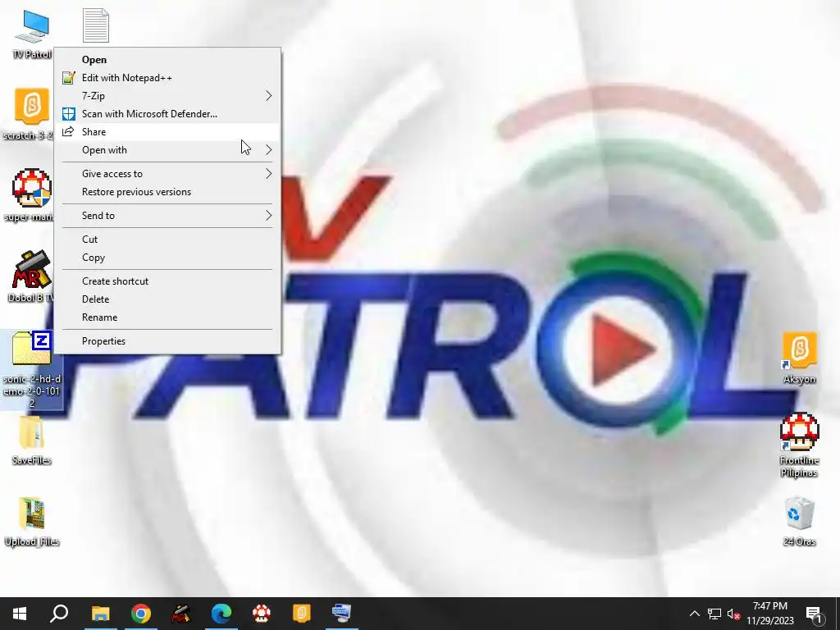The height and width of the screenshot is (630, 840).
Task: Expand the 7-Zip submenu arrow
Action: [269, 96]
